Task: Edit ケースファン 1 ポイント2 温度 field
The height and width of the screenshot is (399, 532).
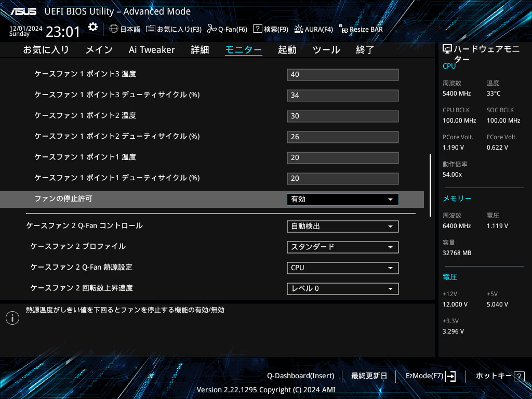Action: tap(343, 116)
